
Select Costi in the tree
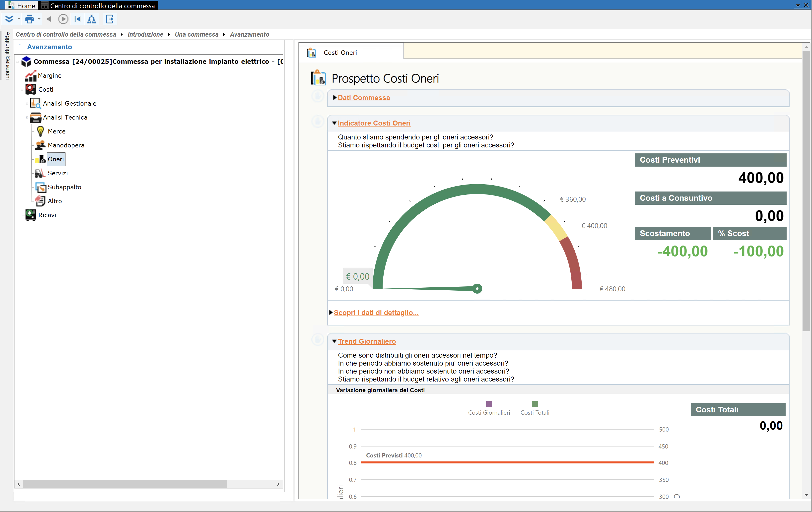[x=46, y=89]
